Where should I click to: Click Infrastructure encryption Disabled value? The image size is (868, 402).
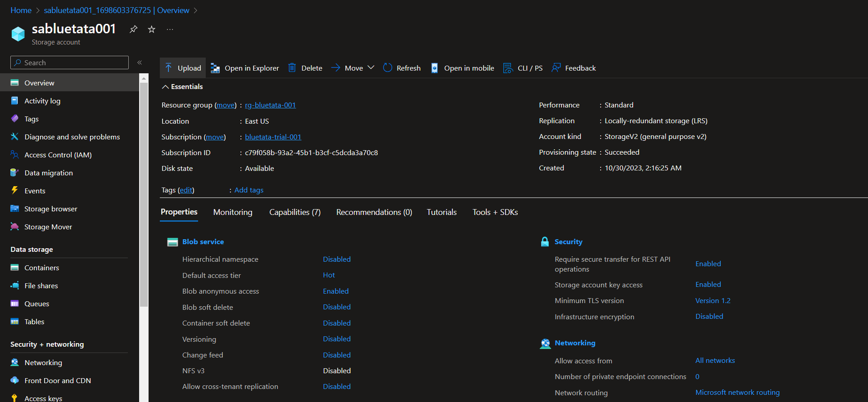pyautogui.click(x=709, y=317)
